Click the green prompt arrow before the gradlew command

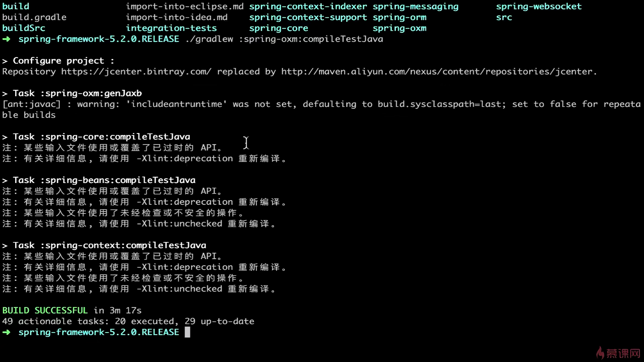[6, 39]
